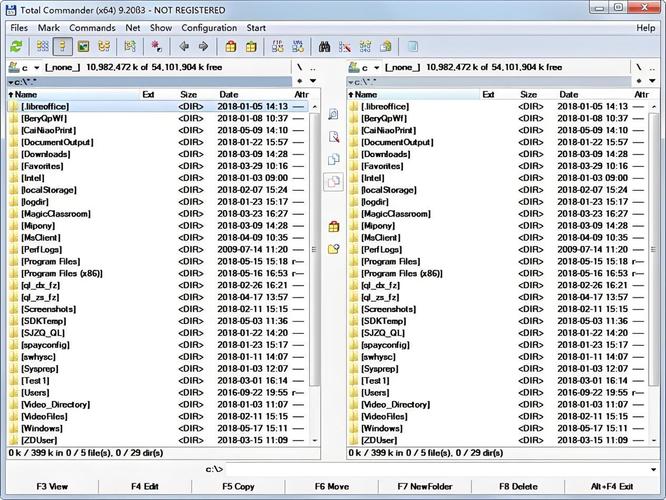The image size is (666, 500).
Task: Open the FTP connect toolbar icon
Action: tap(277, 46)
